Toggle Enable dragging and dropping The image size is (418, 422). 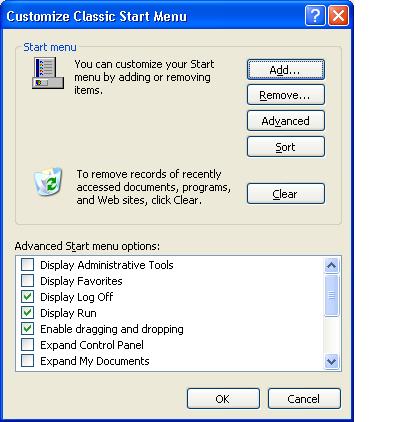[27, 329]
